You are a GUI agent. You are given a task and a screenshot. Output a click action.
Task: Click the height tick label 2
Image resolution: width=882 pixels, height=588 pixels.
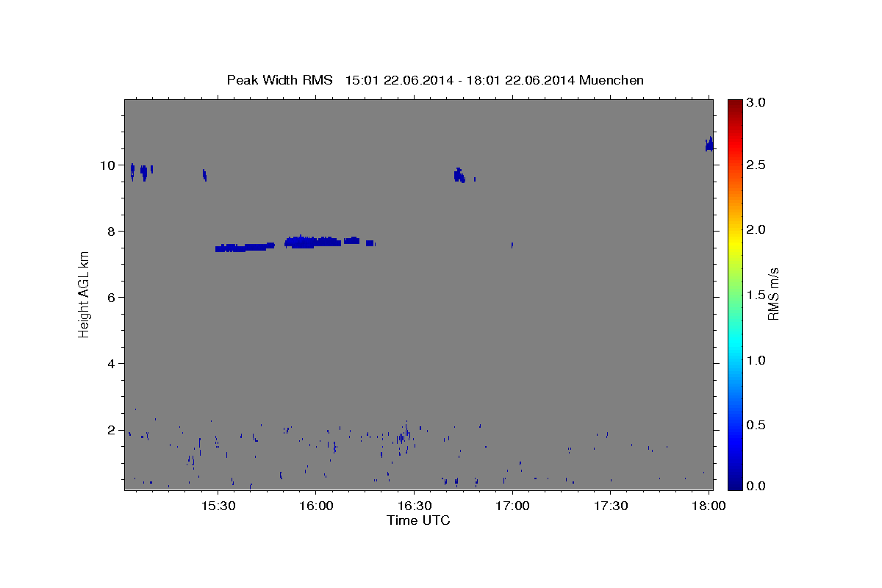click(112, 430)
